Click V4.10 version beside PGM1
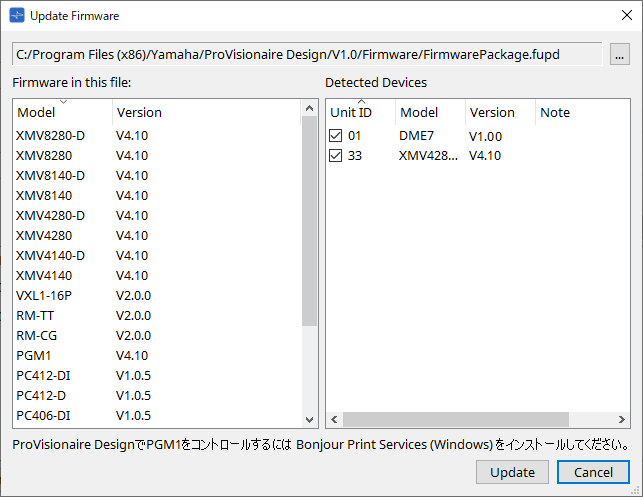The height and width of the screenshot is (497, 643). coord(132,356)
